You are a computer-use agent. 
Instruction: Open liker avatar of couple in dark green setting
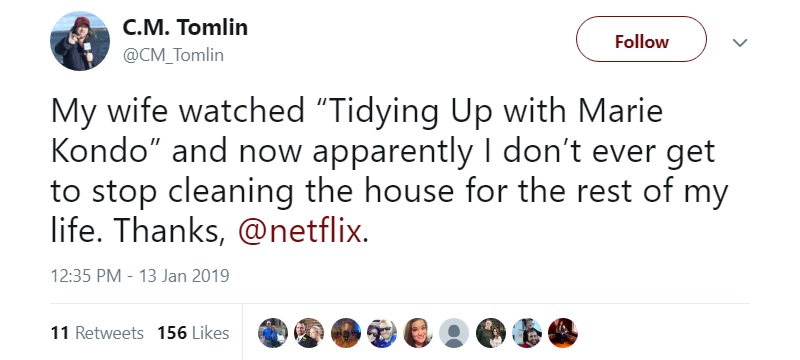(490, 333)
